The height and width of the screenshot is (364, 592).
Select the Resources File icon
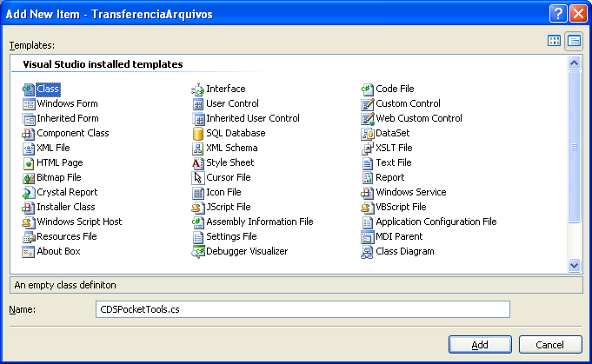29,237
